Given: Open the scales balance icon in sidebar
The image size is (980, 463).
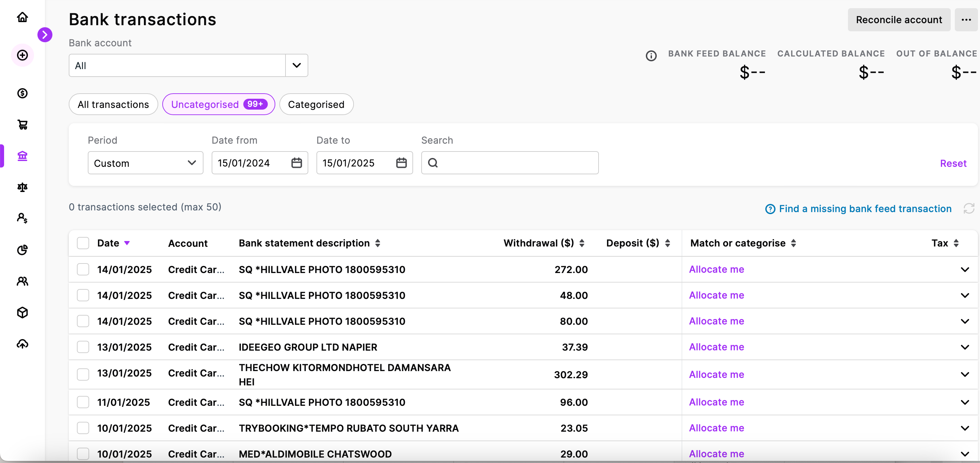Looking at the screenshot, I should 22,187.
